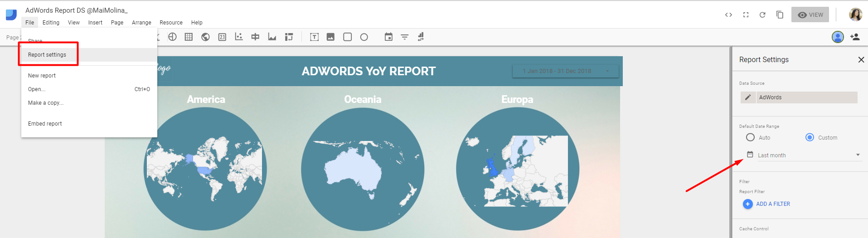Click the Europa label text
Viewport: 868px width, 238px height.
click(517, 99)
